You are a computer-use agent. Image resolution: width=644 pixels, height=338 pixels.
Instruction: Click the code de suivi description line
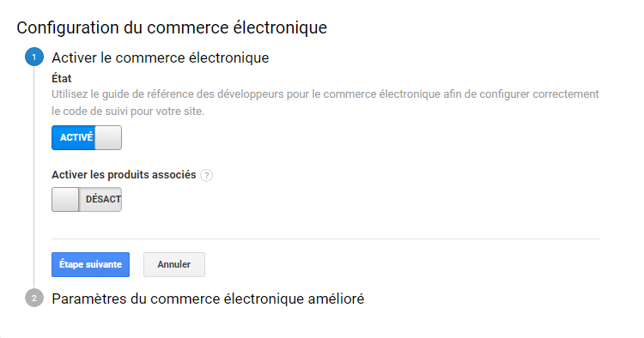128,112
